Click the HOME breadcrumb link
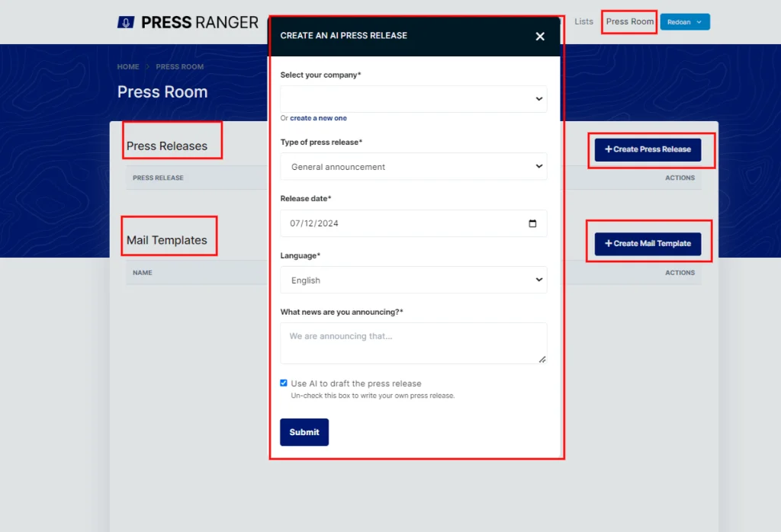The width and height of the screenshot is (781, 532). [128, 67]
